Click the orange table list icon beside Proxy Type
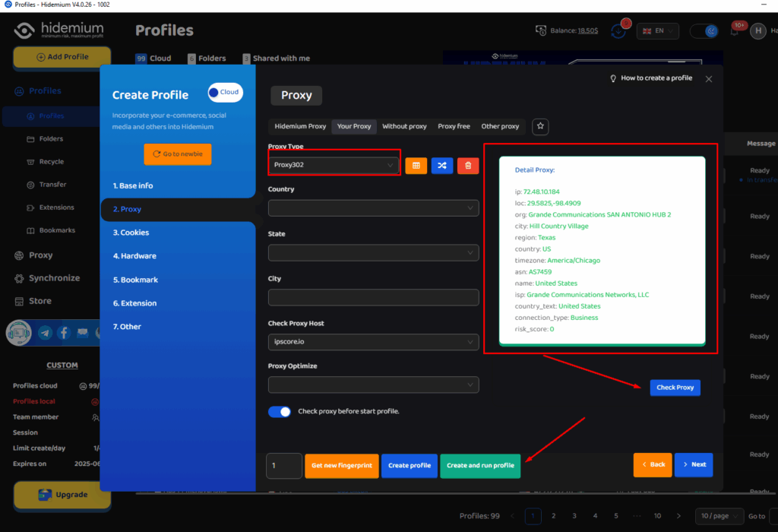778x532 pixels. pyautogui.click(x=416, y=165)
